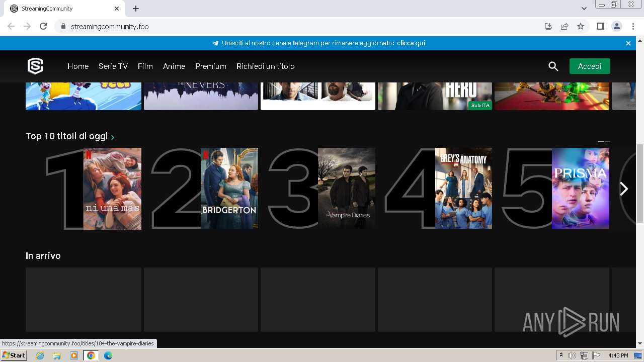Click the StreamingCommunity logo icon
The height and width of the screenshot is (362, 644).
[35, 66]
